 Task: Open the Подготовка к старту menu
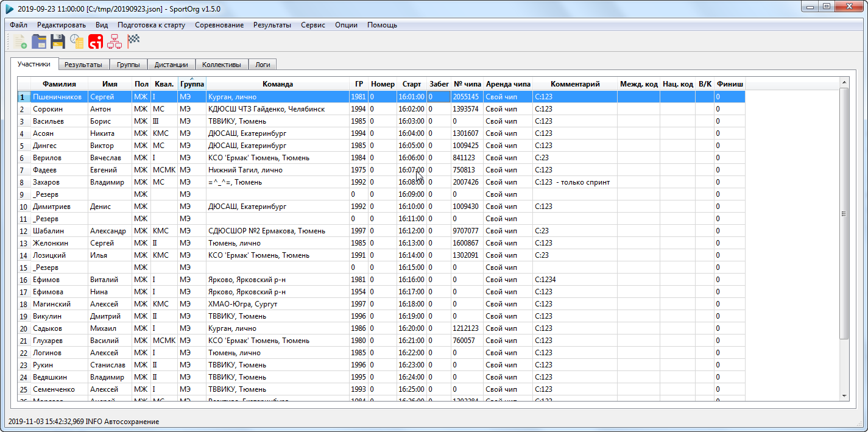tap(151, 25)
